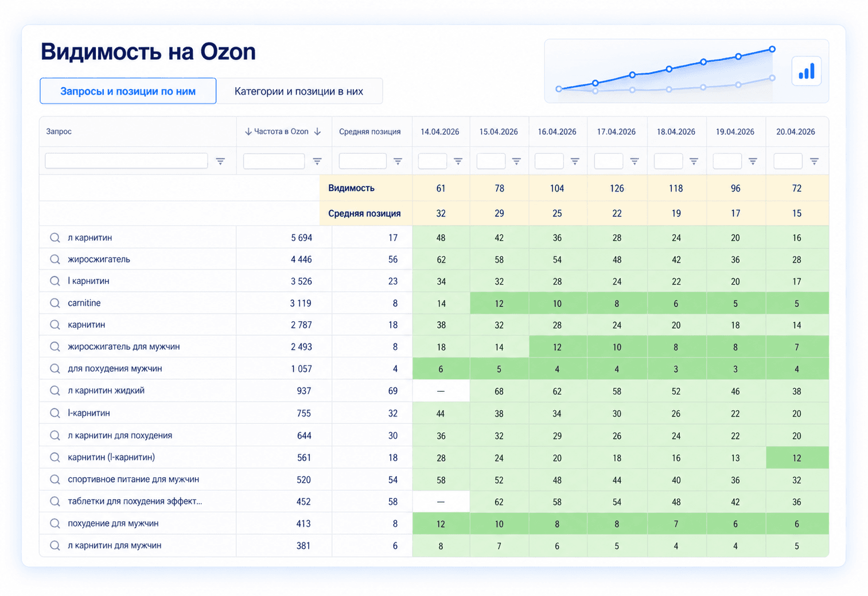Click search icon beside 'л карнитин жидкий'

tap(55, 391)
